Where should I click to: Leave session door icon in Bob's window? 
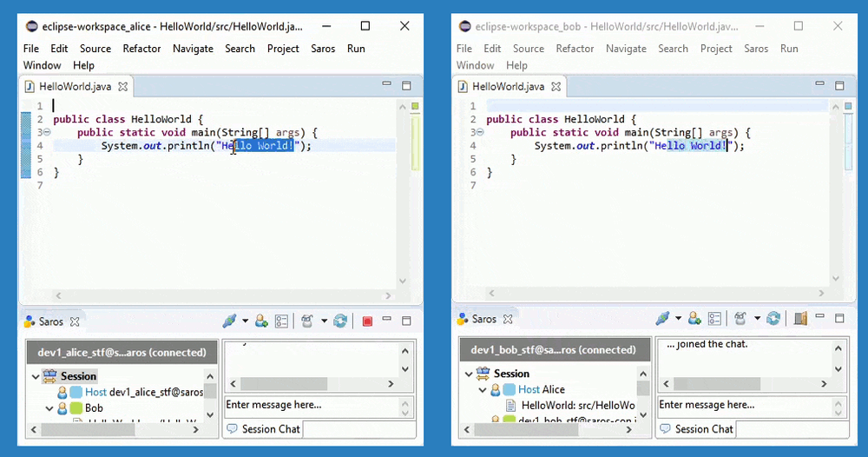(x=800, y=319)
